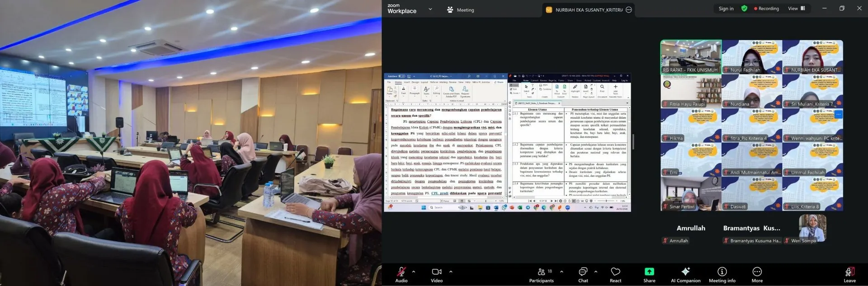Viewport: 868px width, 286px height.
Task: Open the File tab in shared Word
Action: [x=389, y=82]
